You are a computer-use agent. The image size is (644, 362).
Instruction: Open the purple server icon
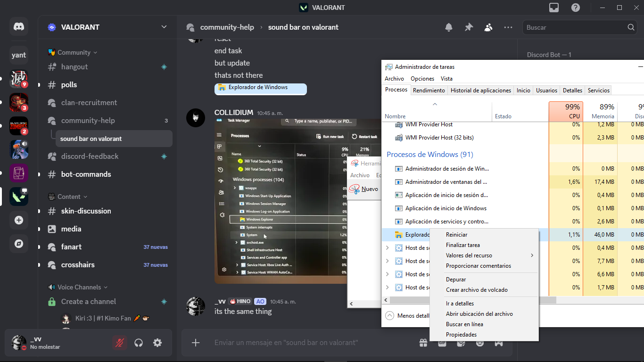(19, 173)
